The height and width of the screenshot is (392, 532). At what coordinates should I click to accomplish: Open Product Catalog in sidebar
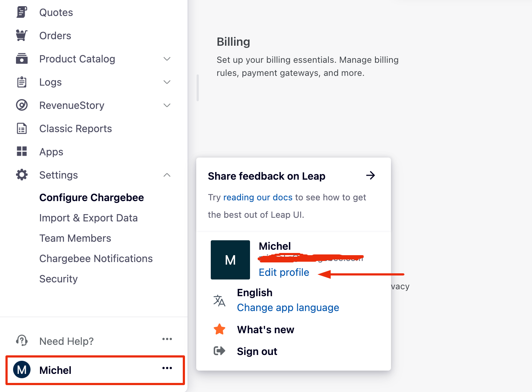(77, 59)
